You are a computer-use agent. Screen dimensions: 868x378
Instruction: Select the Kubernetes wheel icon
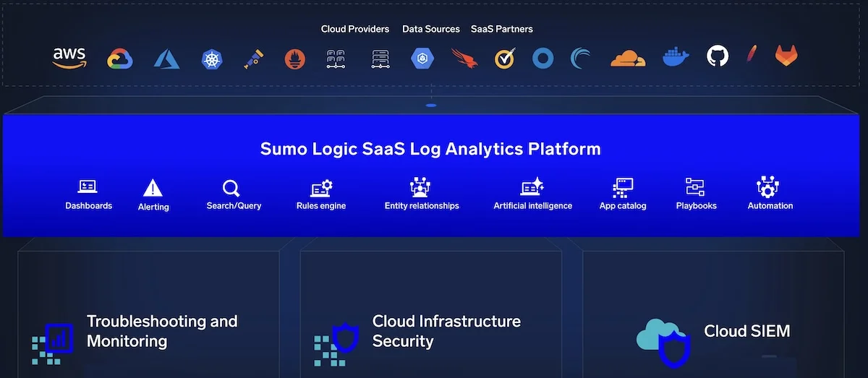pos(210,59)
